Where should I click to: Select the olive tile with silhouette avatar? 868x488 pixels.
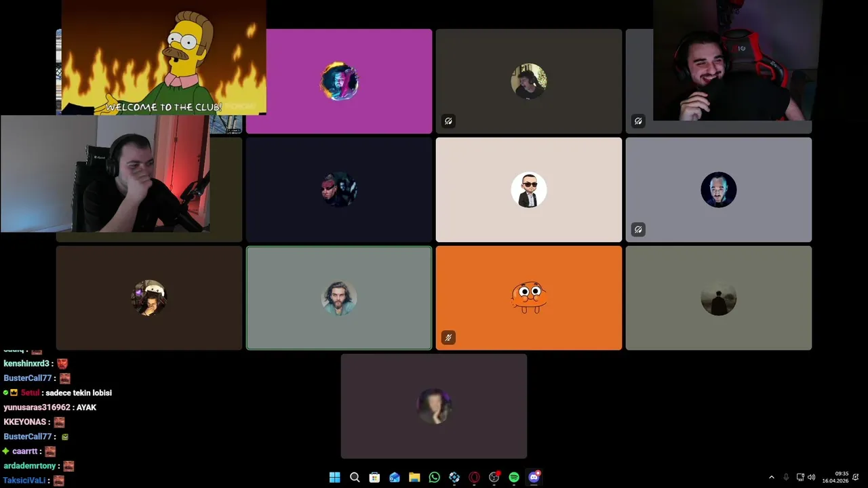click(719, 298)
